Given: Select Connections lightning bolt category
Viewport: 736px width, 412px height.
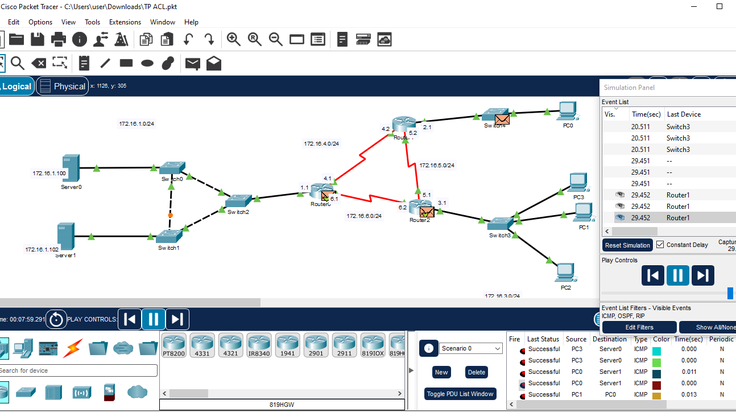Looking at the screenshot, I should pyautogui.click(x=73, y=348).
